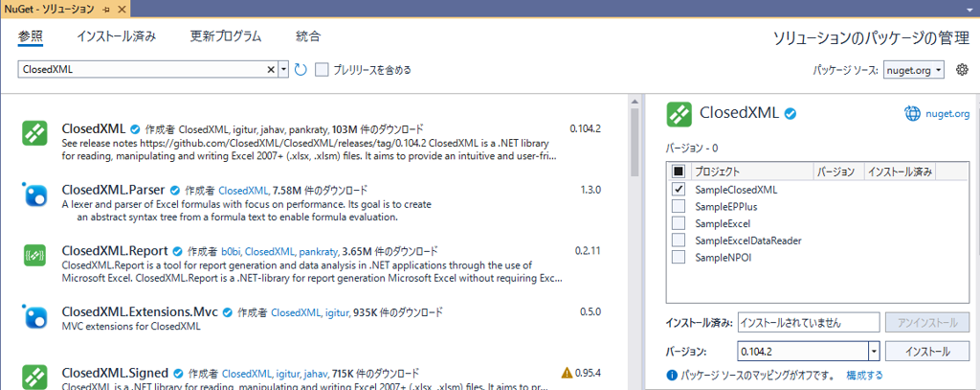
Task: Click jahav author link for ClosedXML.Signed
Action: point(316,374)
